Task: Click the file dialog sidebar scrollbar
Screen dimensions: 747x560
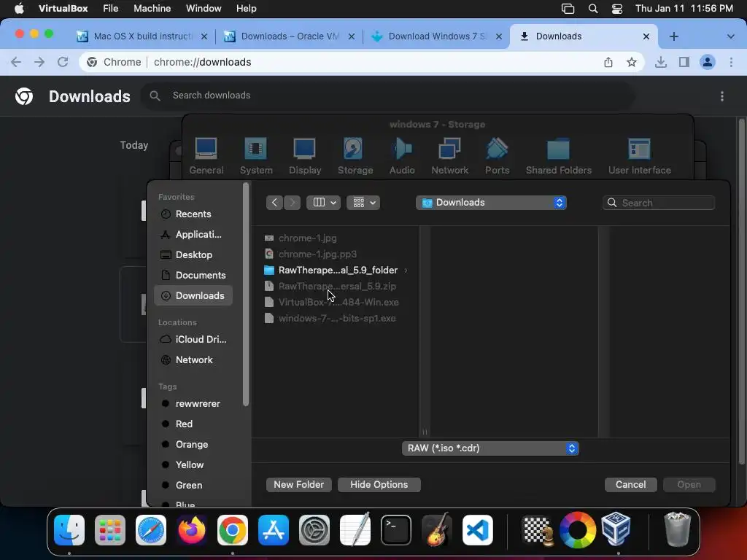Action: [x=246, y=295]
